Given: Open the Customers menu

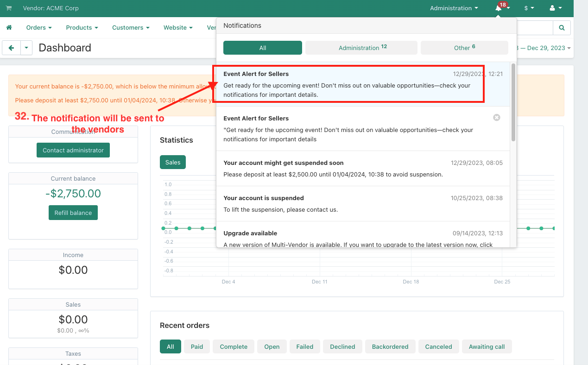Looking at the screenshot, I should (130, 28).
